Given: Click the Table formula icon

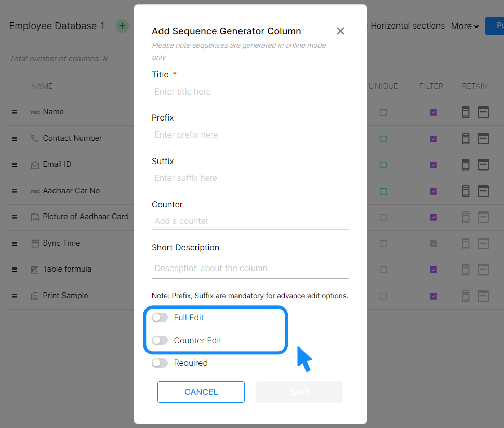Looking at the screenshot, I should (x=35, y=270).
